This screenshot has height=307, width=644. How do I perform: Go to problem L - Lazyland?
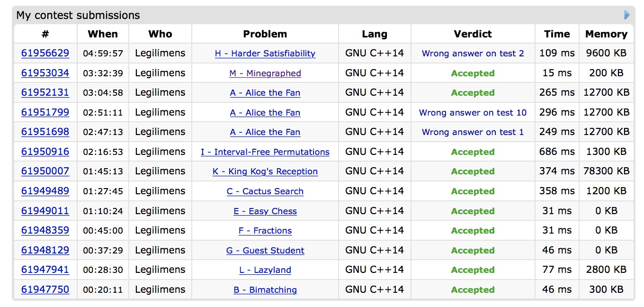pyautogui.click(x=265, y=270)
